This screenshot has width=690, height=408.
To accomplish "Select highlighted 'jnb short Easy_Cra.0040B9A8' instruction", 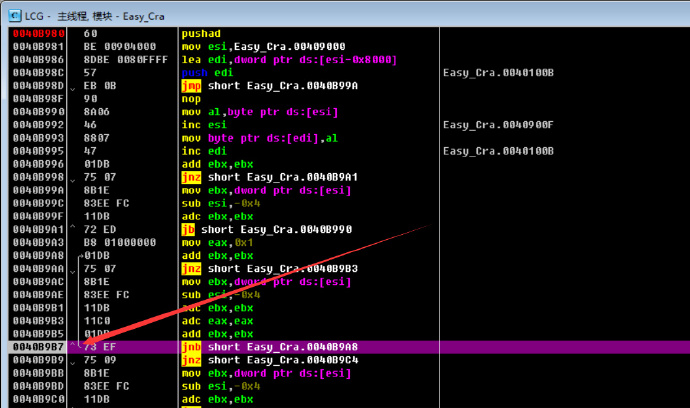I will [269, 347].
